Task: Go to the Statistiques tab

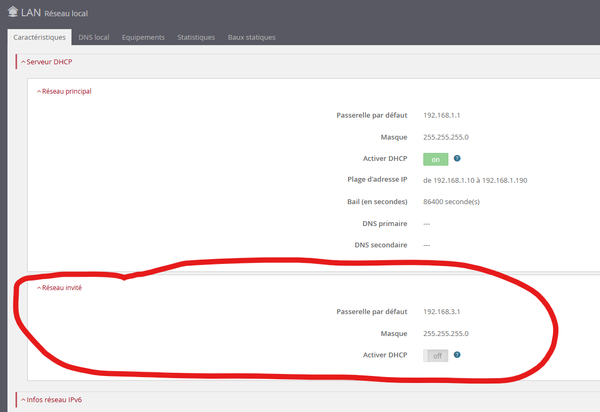Action: pos(196,37)
